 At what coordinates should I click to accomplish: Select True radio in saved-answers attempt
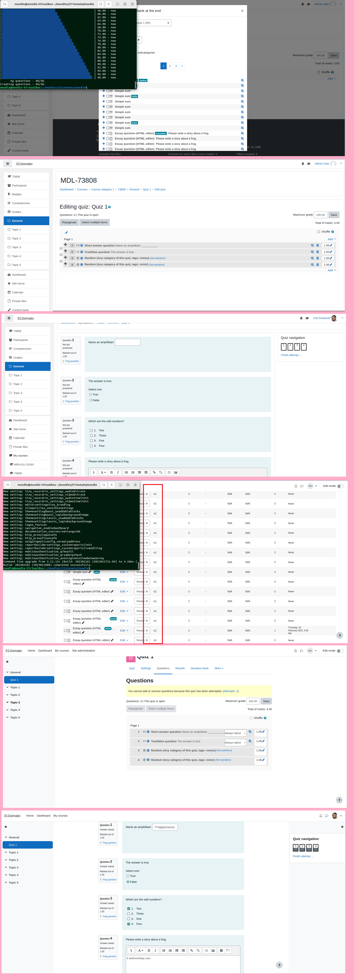click(x=128, y=876)
